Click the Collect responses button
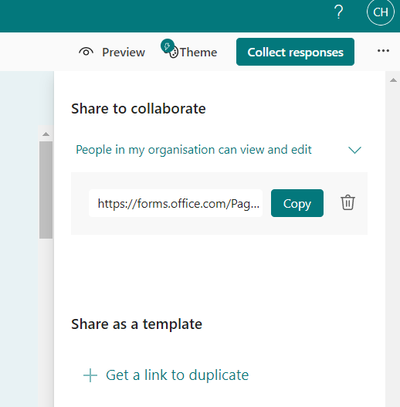 pyautogui.click(x=295, y=52)
